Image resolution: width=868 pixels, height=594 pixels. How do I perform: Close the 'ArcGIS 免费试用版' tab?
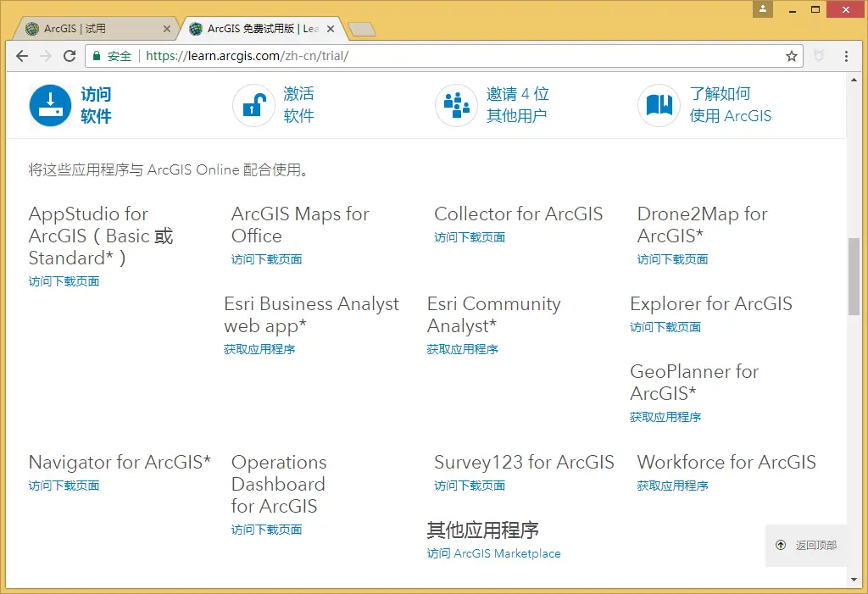pyautogui.click(x=331, y=29)
